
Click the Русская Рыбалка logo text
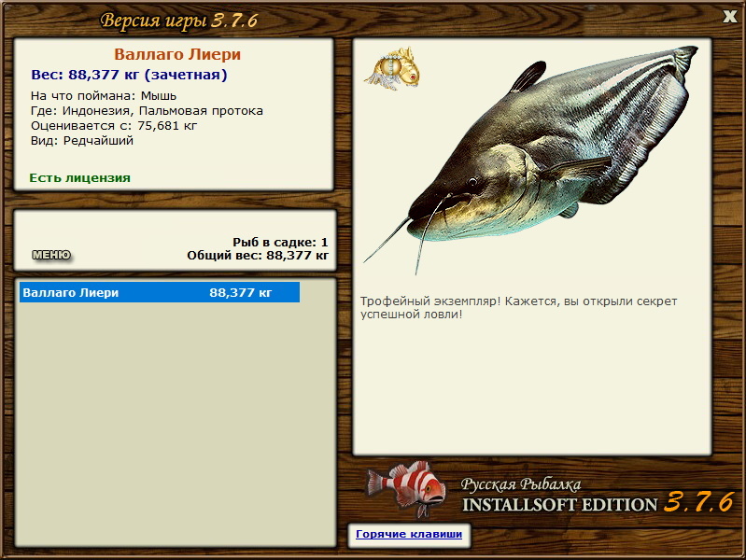521,483
